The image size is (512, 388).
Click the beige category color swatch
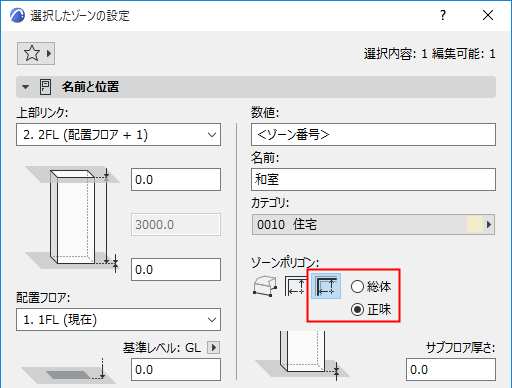475,224
